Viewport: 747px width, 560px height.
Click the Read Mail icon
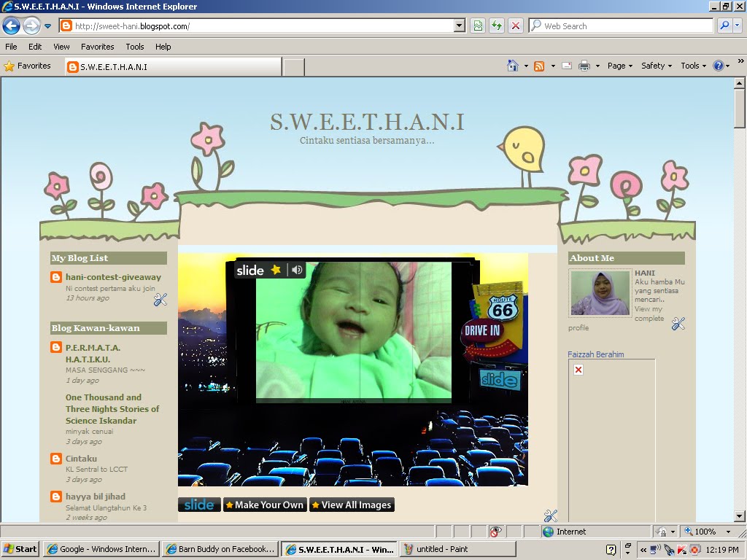(x=567, y=66)
